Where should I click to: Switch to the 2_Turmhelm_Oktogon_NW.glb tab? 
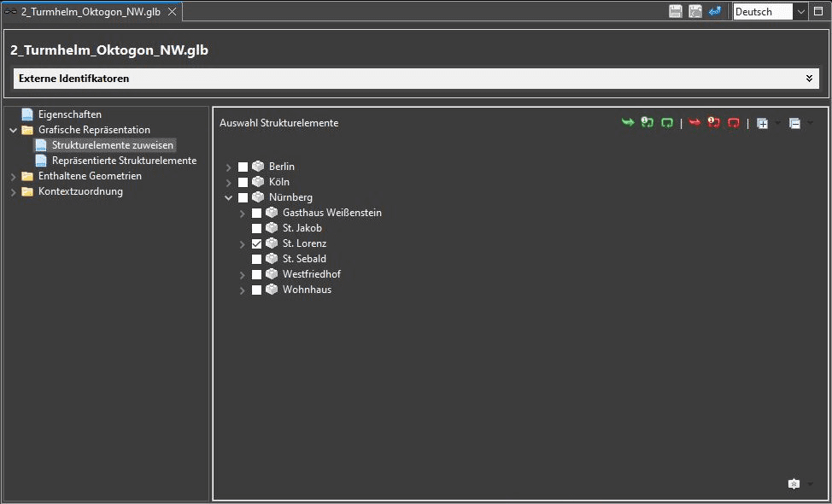point(91,12)
